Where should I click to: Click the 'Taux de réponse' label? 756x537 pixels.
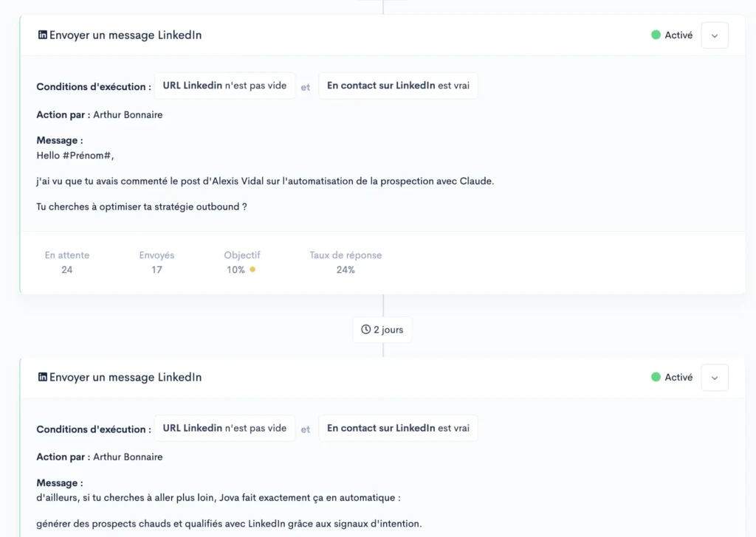(346, 255)
